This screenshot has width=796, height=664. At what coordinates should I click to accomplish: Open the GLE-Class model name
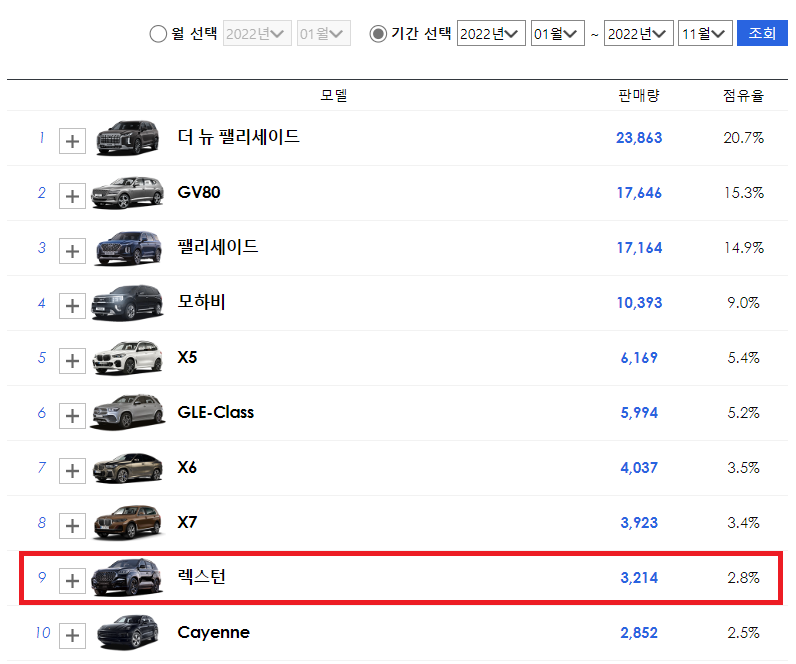click(216, 412)
